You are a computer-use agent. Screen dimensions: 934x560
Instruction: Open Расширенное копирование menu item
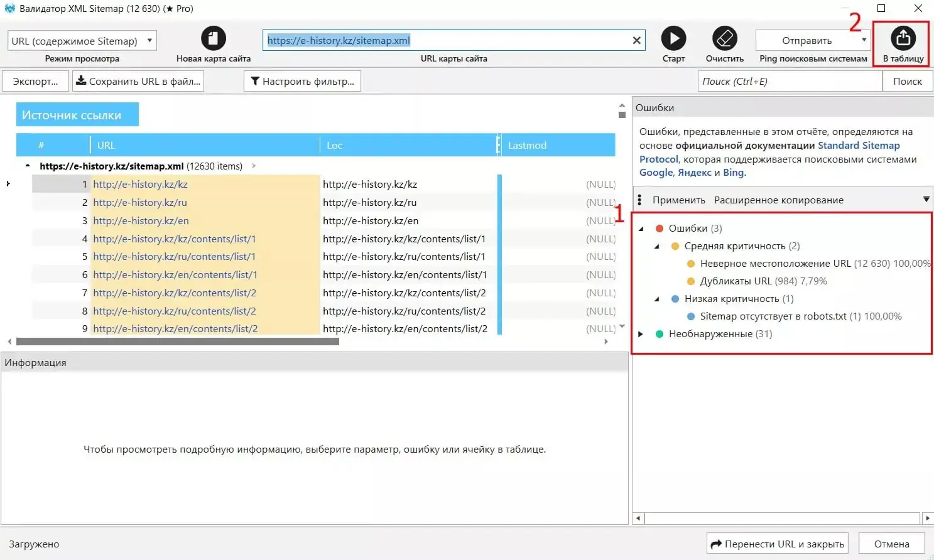779,200
